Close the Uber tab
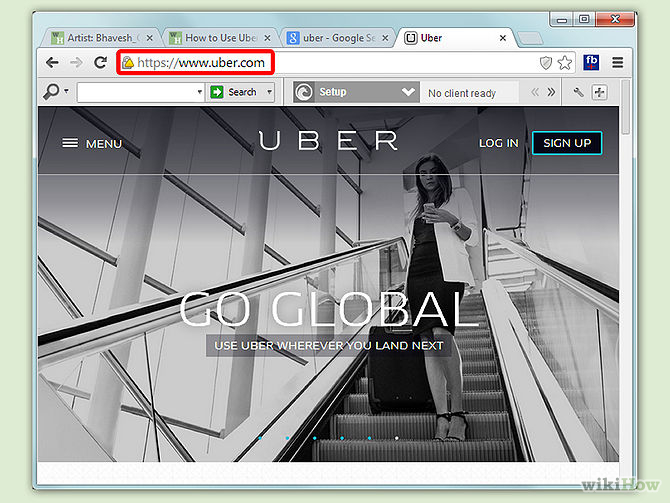670x503 pixels. click(503, 38)
